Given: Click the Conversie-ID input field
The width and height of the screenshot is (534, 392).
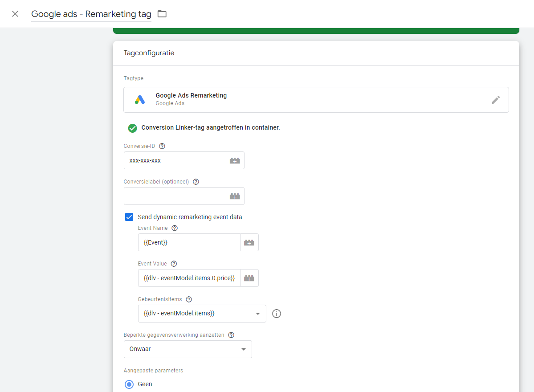Looking at the screenshot, I should pyautogui.click(x=175, y=160).
